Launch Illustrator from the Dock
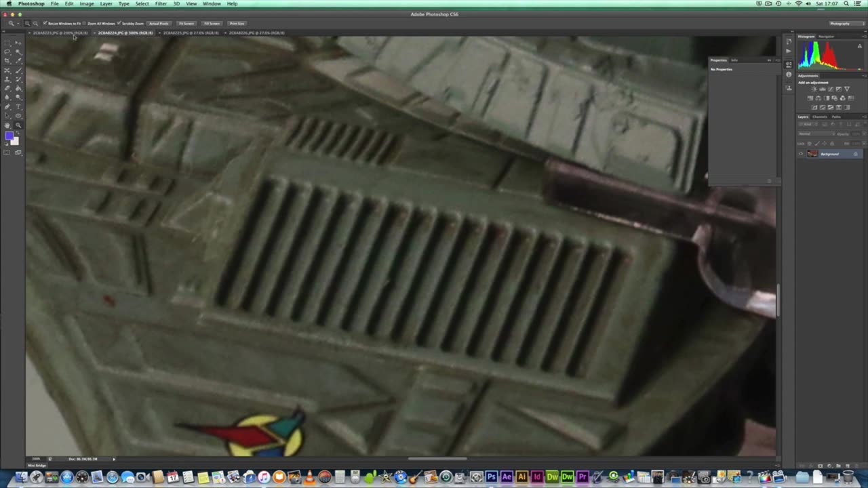 521,477
